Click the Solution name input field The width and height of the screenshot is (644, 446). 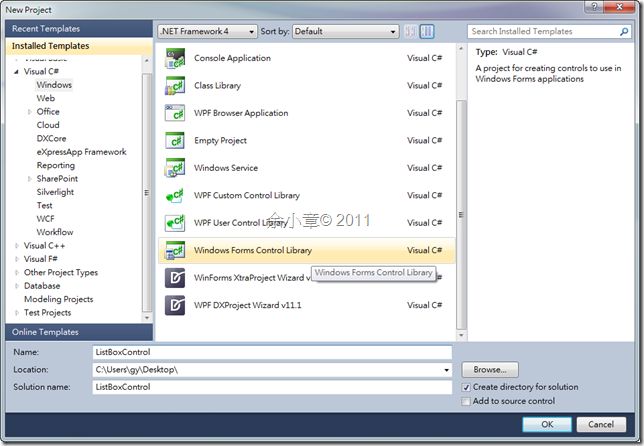272,387
